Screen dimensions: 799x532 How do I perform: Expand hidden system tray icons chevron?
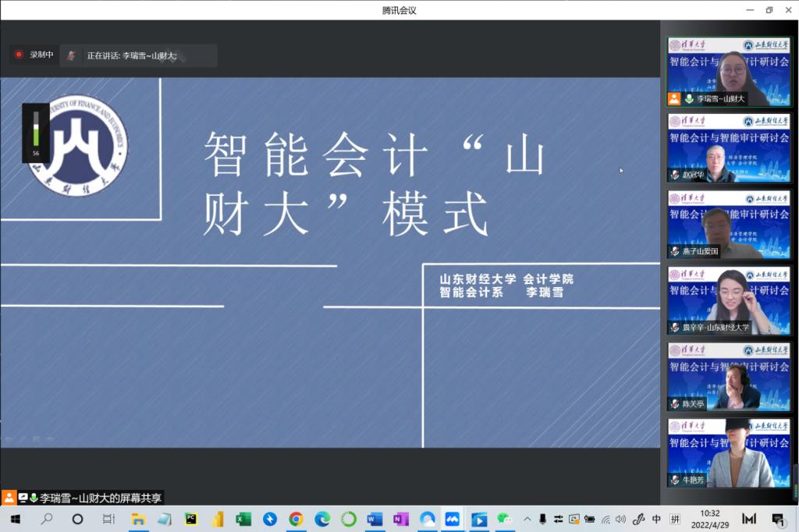(x=527, y=519)
